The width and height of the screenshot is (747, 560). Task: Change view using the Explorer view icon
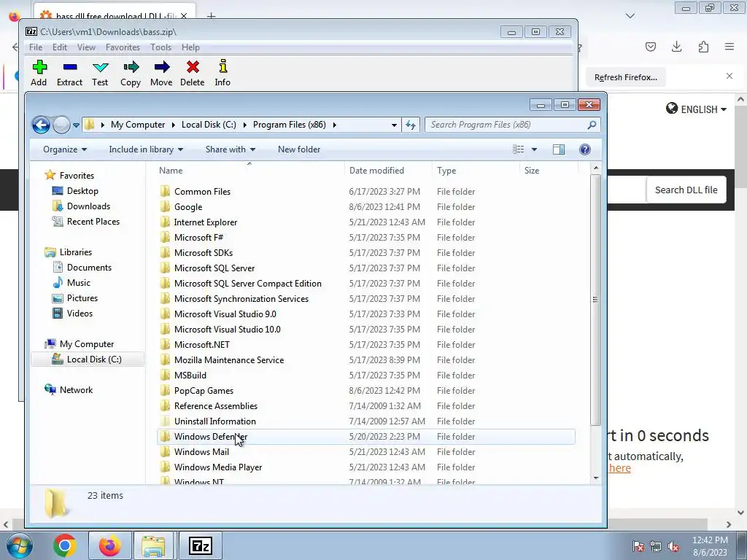pos(519,149)
